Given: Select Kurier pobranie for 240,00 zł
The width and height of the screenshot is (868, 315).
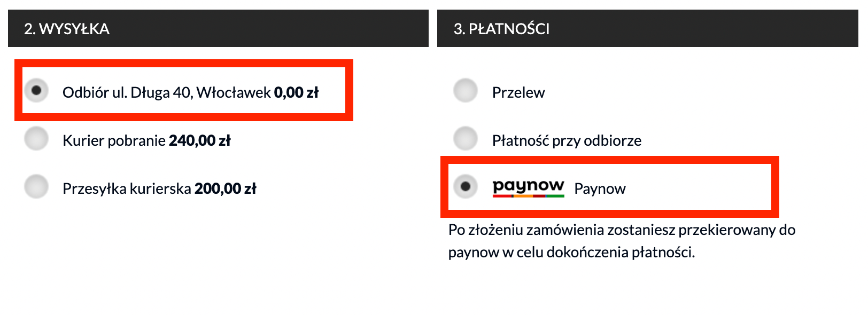Looking at the screenshot, I should coord(36,139).
